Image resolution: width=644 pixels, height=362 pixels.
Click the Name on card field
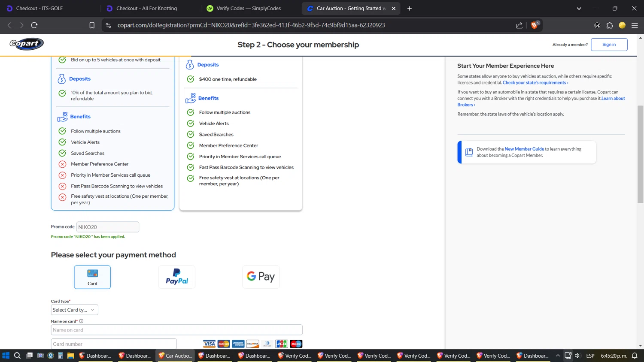(x=176, y=330)
